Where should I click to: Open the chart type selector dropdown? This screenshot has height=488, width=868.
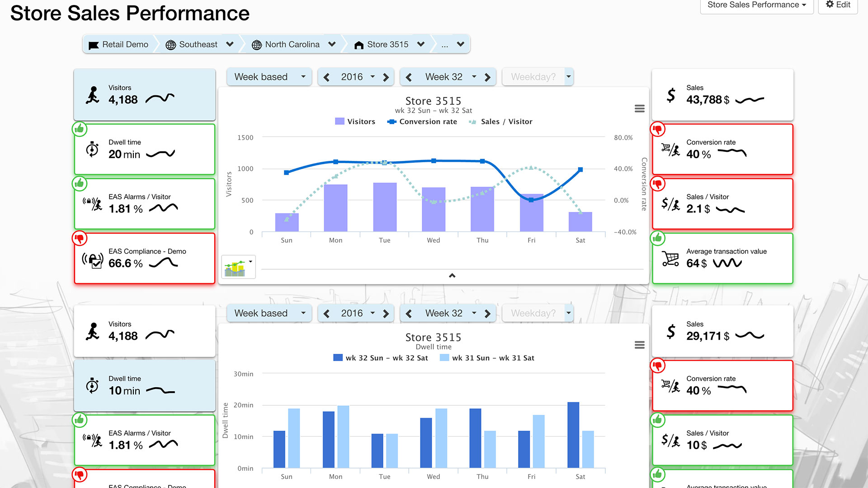[238, 267]
